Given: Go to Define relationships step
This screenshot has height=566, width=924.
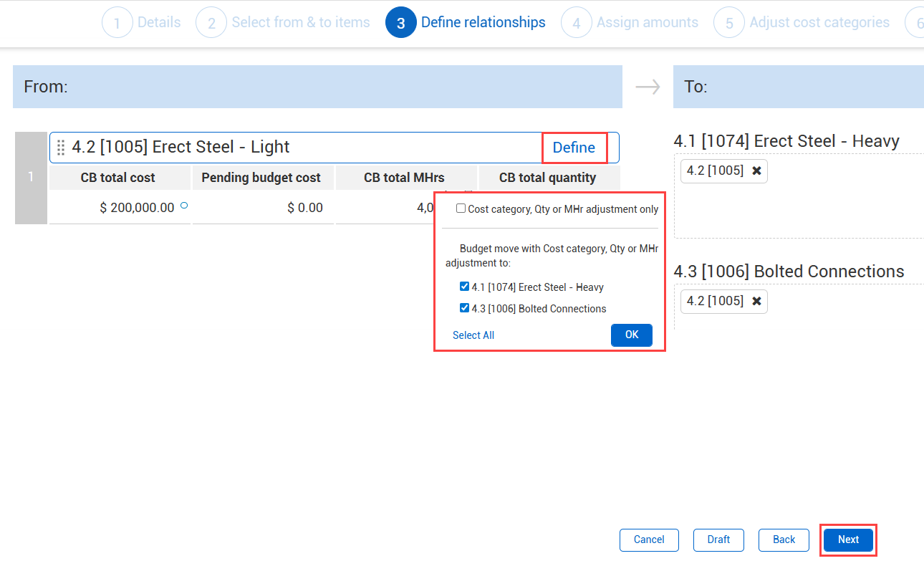Looking at the screenshot, I should tap(483, 23).
